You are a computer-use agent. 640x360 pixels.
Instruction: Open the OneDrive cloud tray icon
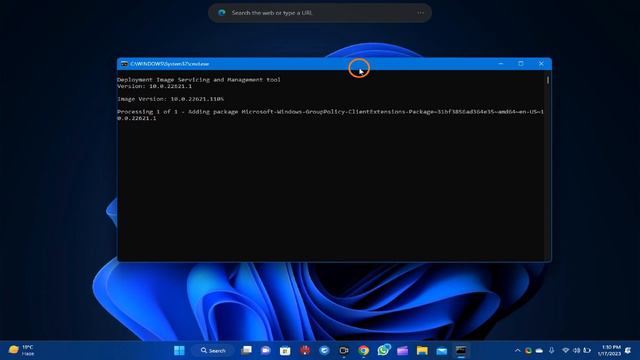tap(539, 350)
